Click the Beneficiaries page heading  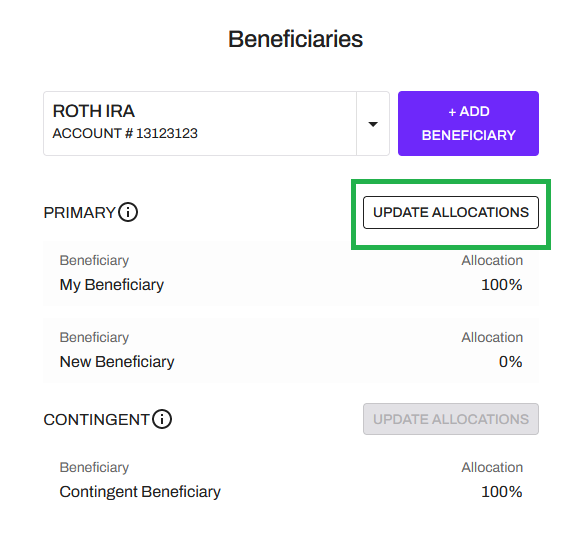295,39
